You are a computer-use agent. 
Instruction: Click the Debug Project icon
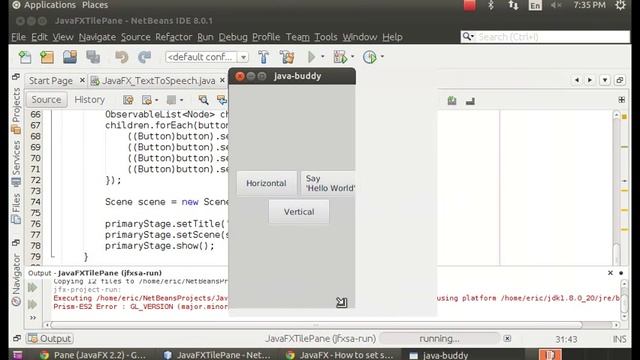coord(340,57)
